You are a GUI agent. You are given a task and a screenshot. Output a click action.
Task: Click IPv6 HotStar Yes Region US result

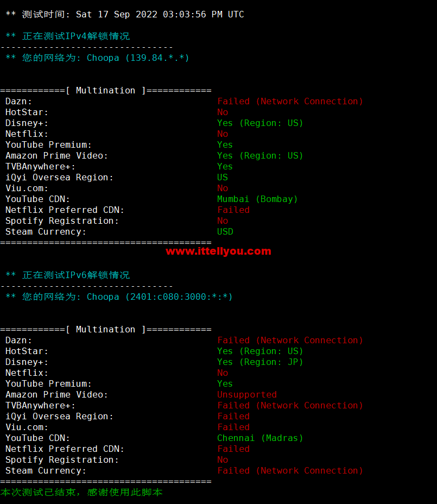[260, 351]
